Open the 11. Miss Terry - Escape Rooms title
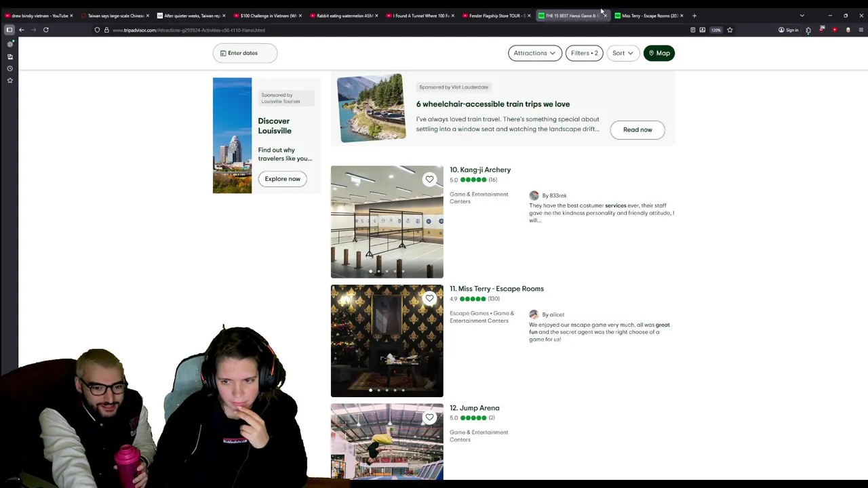 [x=496, y=289]
